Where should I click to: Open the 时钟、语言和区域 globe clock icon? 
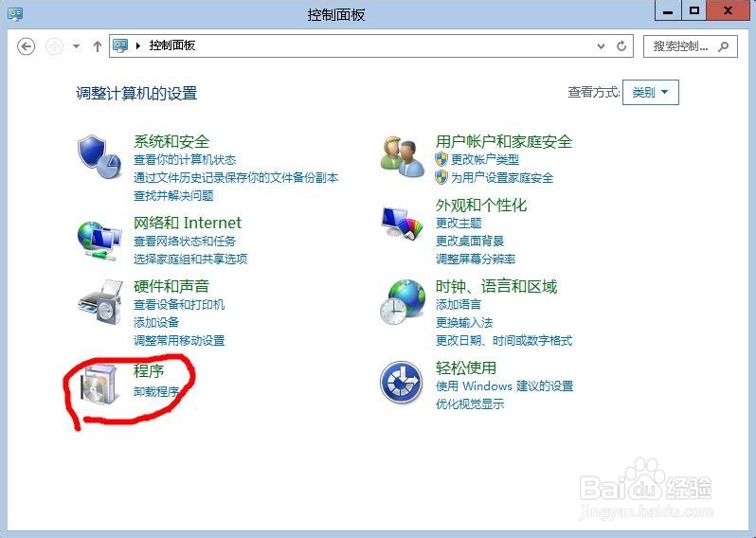402,302
